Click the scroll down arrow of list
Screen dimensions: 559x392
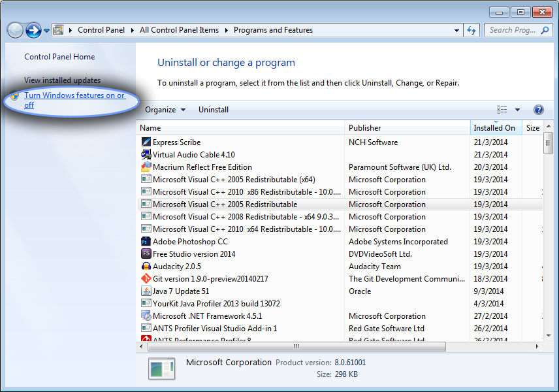tap(549, 336)
